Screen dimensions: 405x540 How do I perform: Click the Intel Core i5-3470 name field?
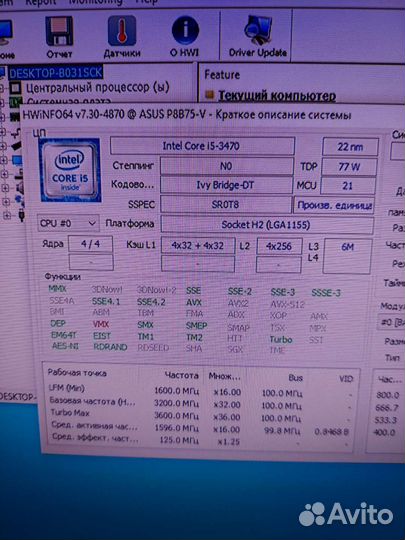point(202,146)
